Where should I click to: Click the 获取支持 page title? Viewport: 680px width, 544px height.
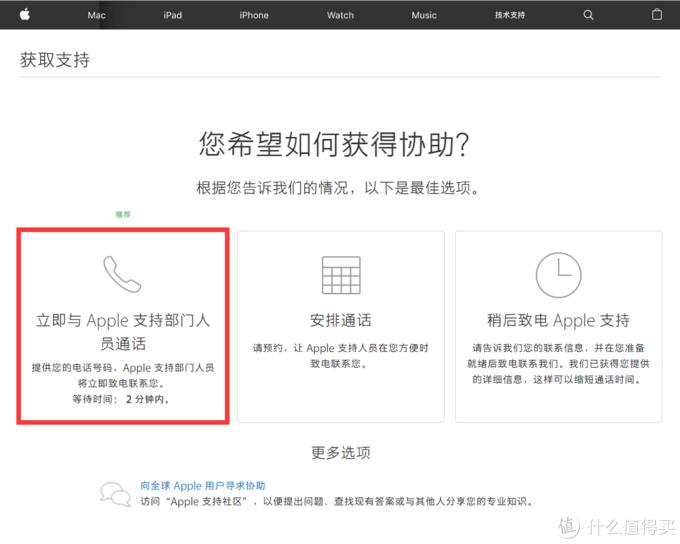55,60
